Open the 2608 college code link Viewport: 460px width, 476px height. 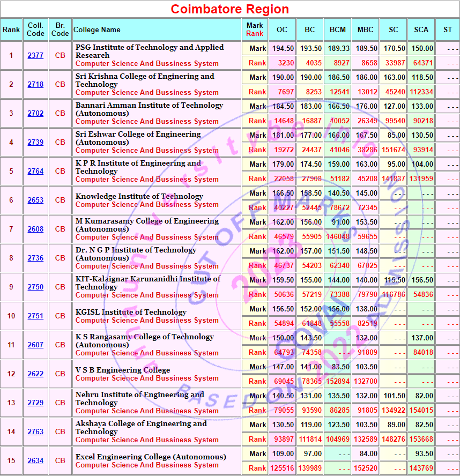(x=35, y=229)
